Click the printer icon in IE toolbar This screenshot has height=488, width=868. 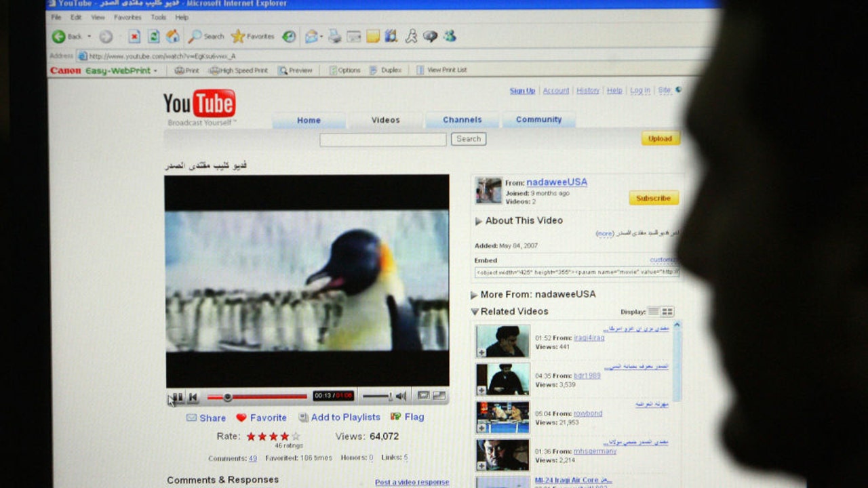coord(334,37)
